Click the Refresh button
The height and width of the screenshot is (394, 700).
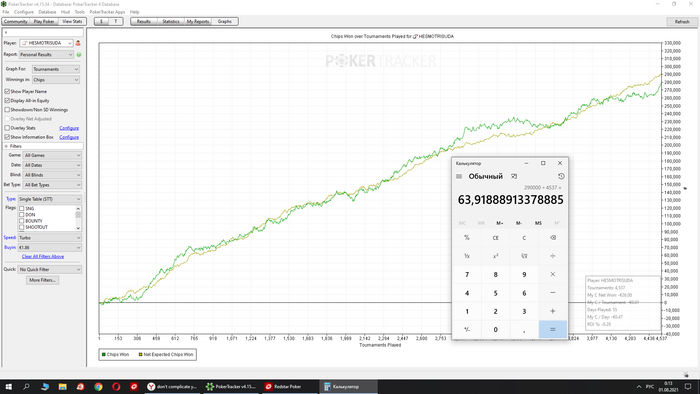click(x=682, y=21)
